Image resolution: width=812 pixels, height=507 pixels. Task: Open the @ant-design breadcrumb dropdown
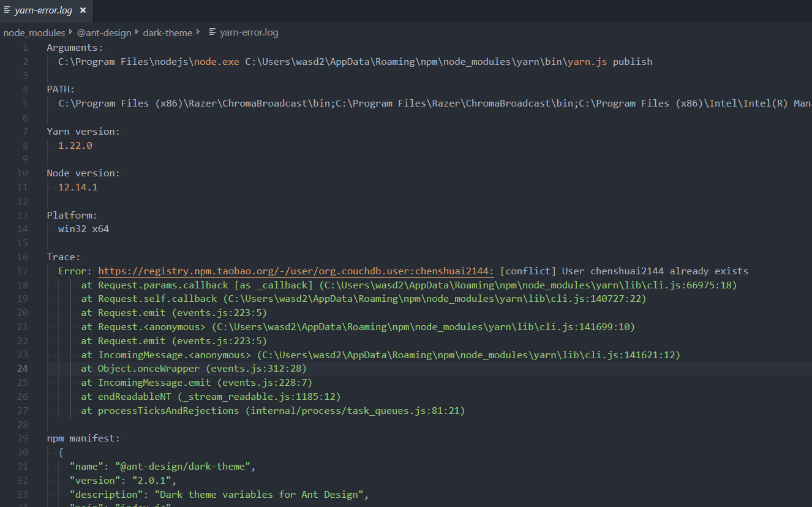pos(104,32)
